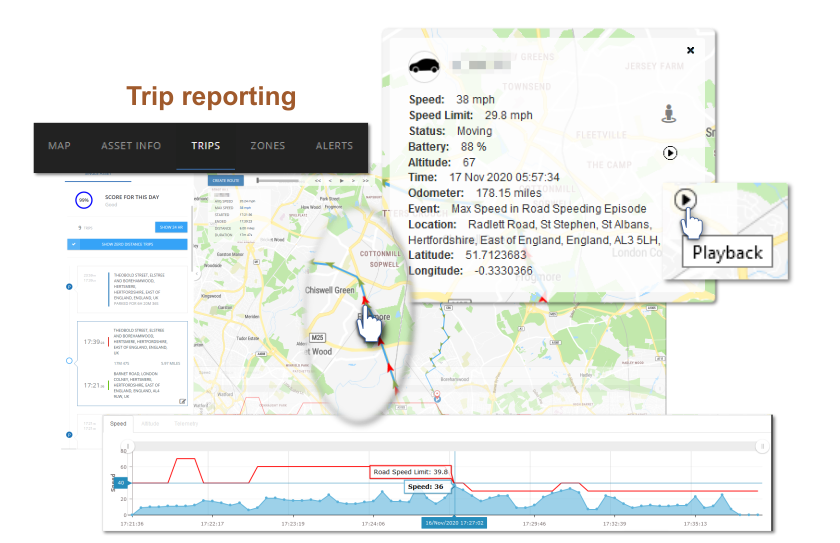Select the Speed chart tab
The width and height of the screenshot is (840, 543).
click(x=118, y=424)
